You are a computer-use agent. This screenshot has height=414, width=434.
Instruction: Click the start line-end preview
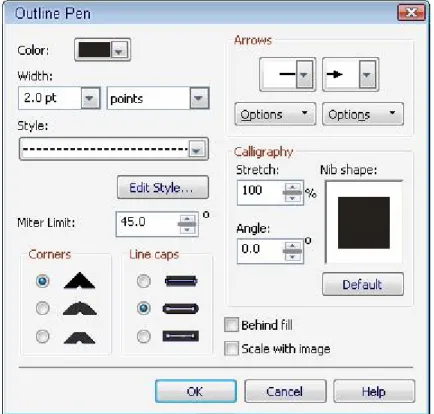[279, 74]
